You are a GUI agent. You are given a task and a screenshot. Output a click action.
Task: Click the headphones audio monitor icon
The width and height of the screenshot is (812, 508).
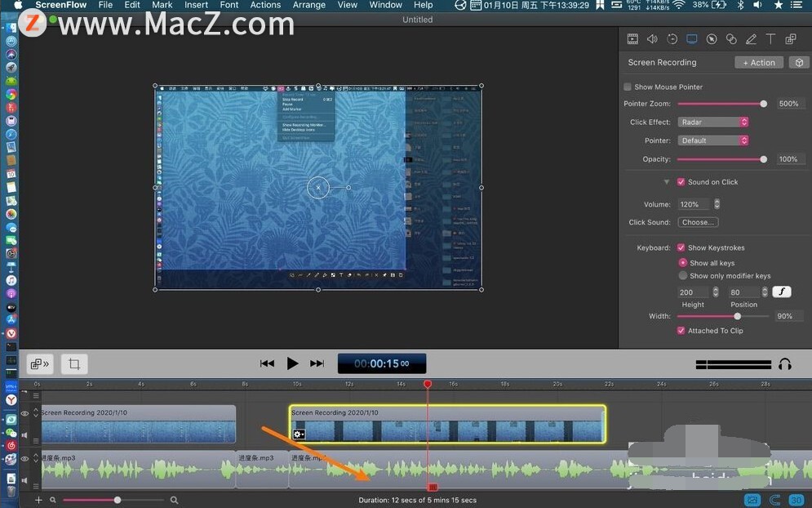point(785,364)
